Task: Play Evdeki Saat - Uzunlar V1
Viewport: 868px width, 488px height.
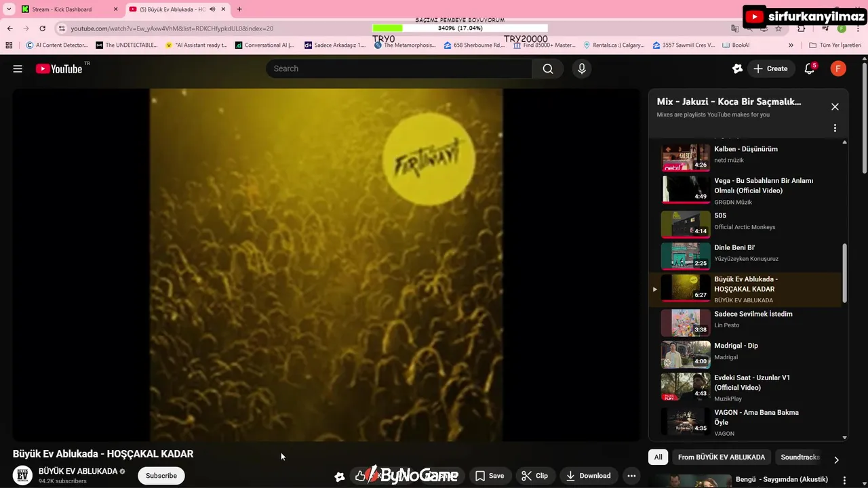Action: (x=746, y=387)
